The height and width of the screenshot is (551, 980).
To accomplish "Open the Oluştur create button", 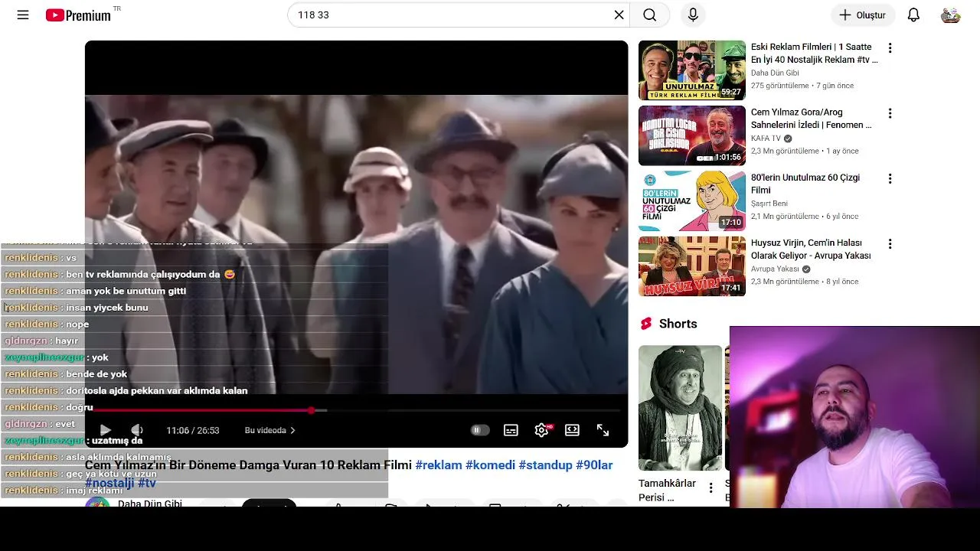I will click(x=863, y=15).
